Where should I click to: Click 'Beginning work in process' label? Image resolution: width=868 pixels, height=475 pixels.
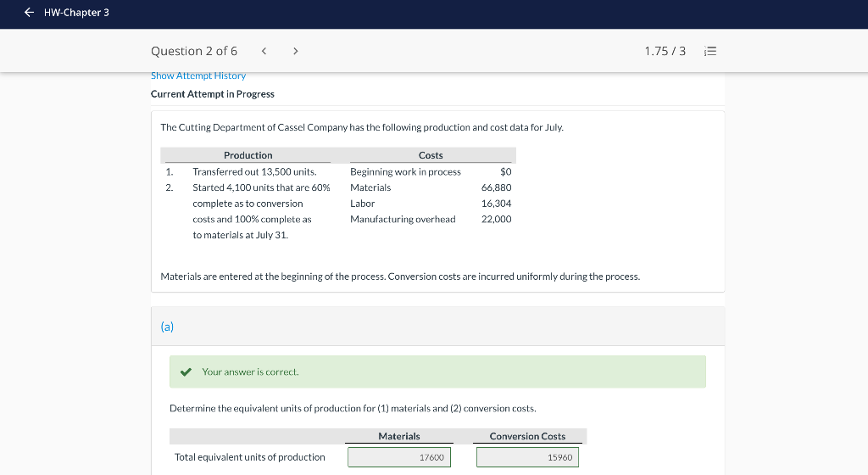405,171
